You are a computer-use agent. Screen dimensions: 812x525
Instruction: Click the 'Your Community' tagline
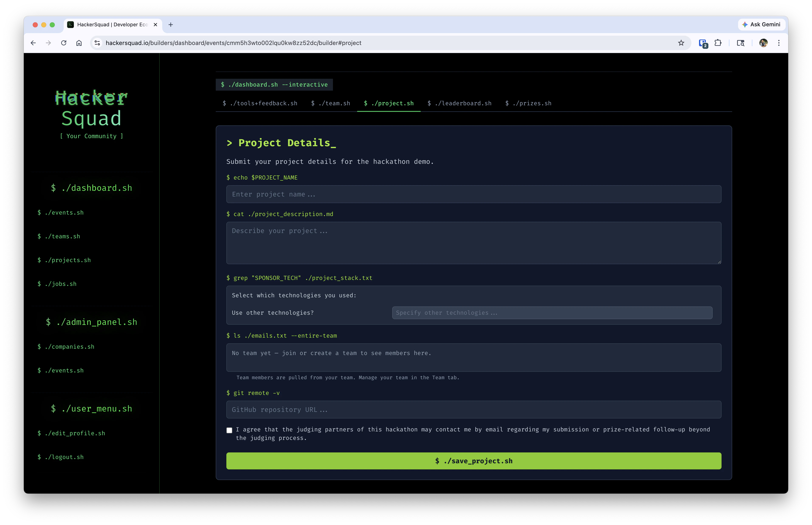click(x=91, y=136)
